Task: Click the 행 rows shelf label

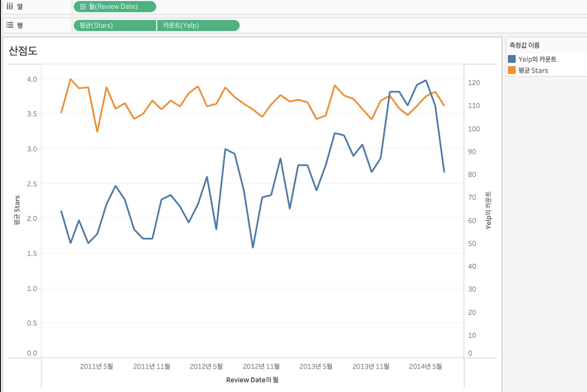Action: pos(20,25)
